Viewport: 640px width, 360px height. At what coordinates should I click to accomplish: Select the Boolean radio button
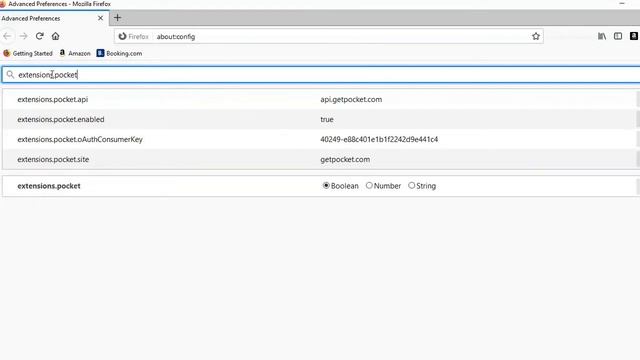(x=326, y=186)
